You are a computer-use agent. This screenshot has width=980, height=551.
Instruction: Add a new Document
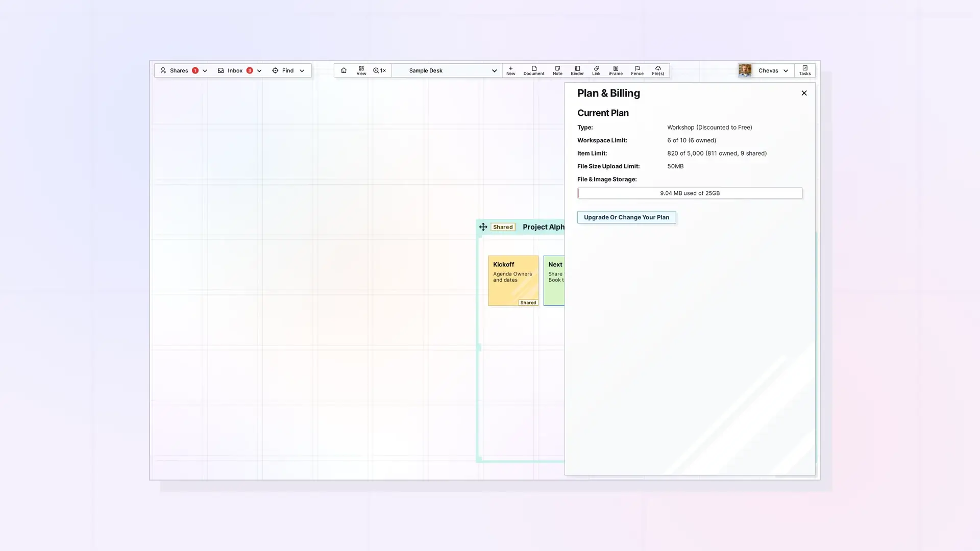click(x=534, y=70)
